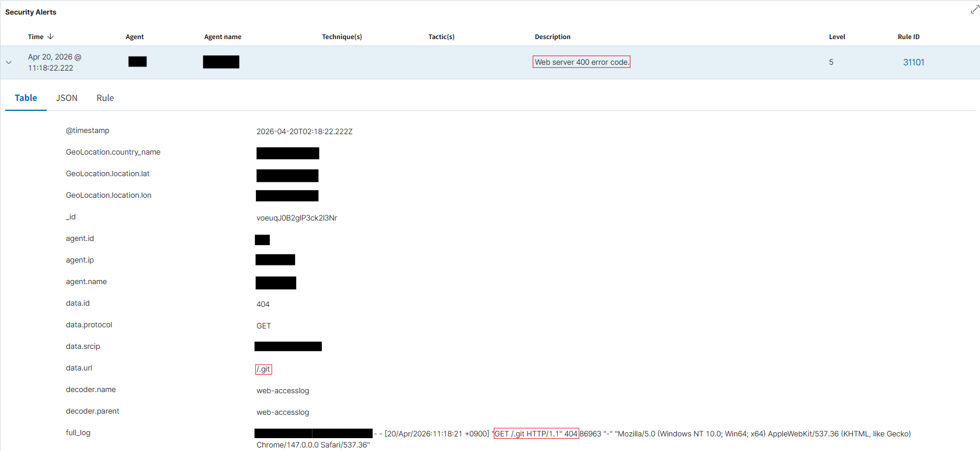980x451 pixels.
Task: Click the data.protocol field name
Action: (x=89, y=325)
